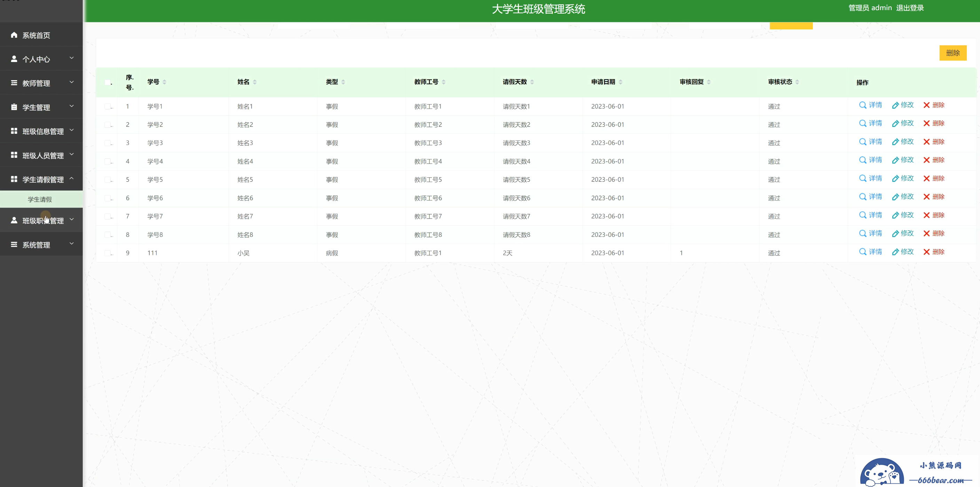Image resolution: width=980 pixels, height=487 pixels.
Task: Click the magnifier 详情 icon in row 2
Action: (862, 123)
